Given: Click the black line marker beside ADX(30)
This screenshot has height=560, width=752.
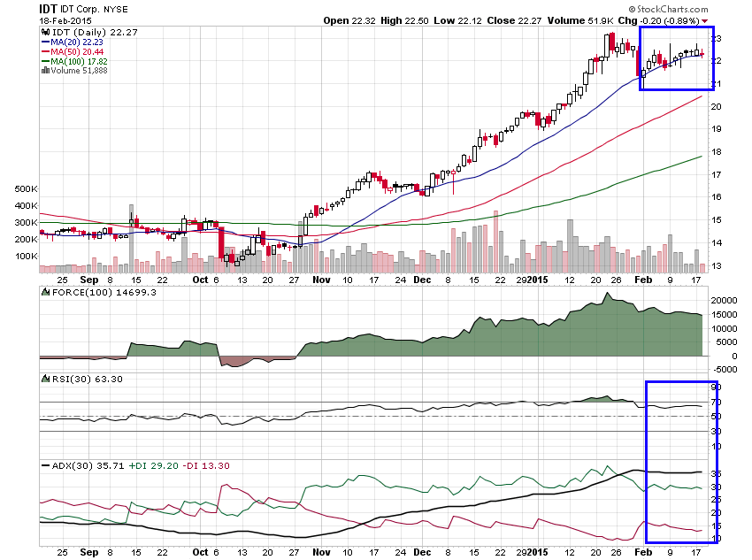Looking at the screenshot, I should point(45,465).
